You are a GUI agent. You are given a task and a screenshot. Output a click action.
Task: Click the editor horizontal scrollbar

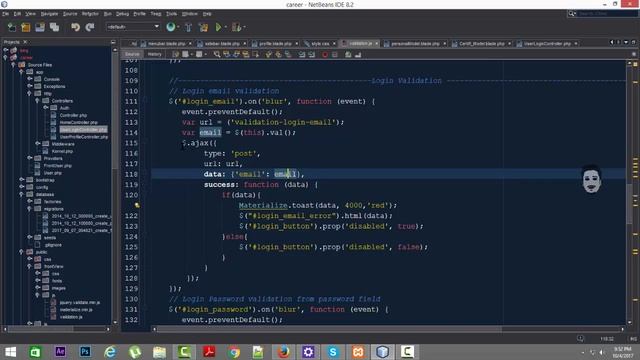click(388, 329)
